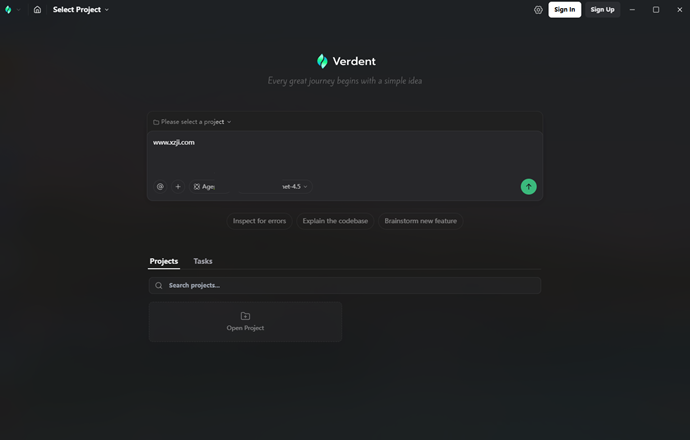
Task: Click the folder-plus Open Project icon
Action: pos(245,316)
